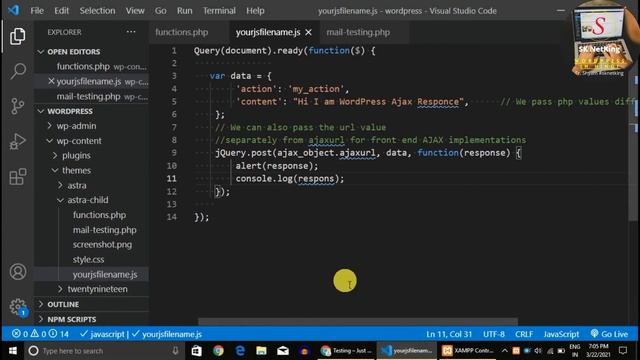Change CRLF end of line sequence
640x360 pixels.
[524, 334]
